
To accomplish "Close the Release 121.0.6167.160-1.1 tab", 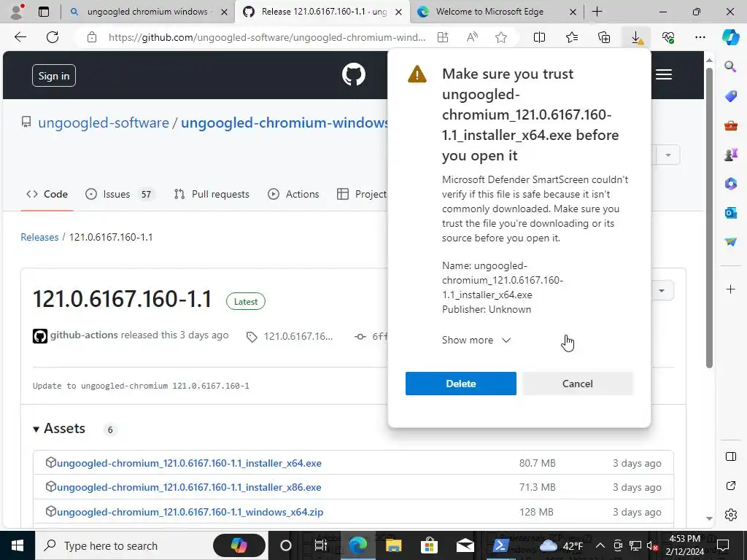I will coord(399,12).
